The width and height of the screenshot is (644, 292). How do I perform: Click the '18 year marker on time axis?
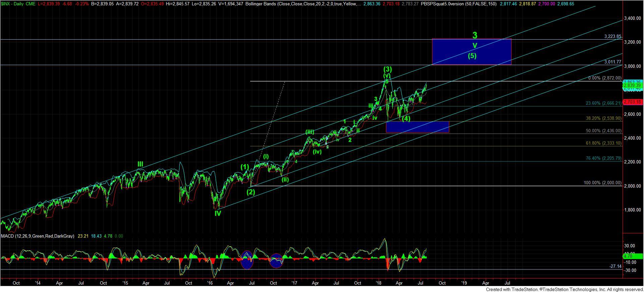point(379,283)
